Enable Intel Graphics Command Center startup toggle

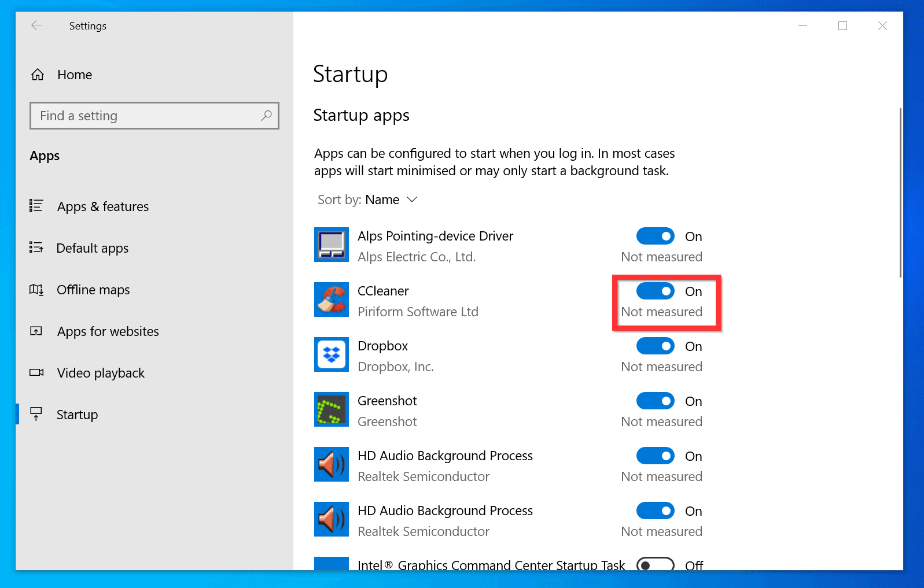pyautogui.click(x=656, y=564)
